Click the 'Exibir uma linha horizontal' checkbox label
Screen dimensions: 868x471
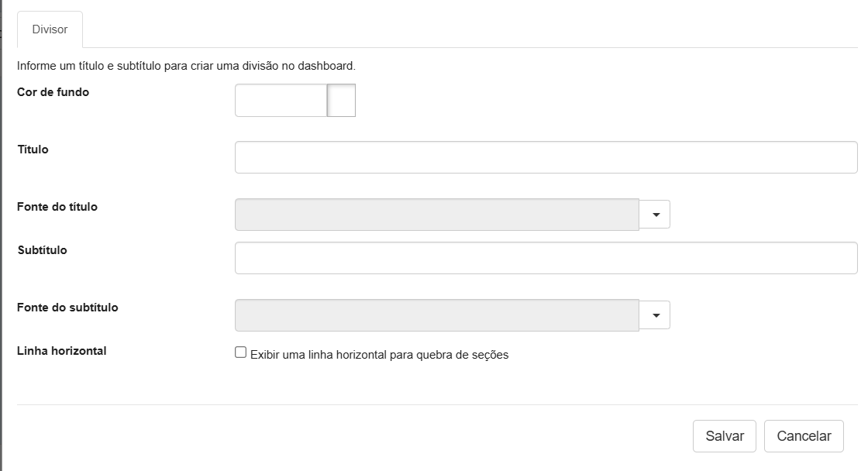(379, 355)
